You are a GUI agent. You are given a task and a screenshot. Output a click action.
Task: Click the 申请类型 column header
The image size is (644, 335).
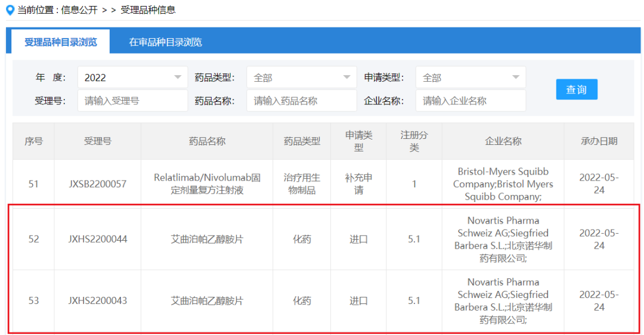(358, 141)
